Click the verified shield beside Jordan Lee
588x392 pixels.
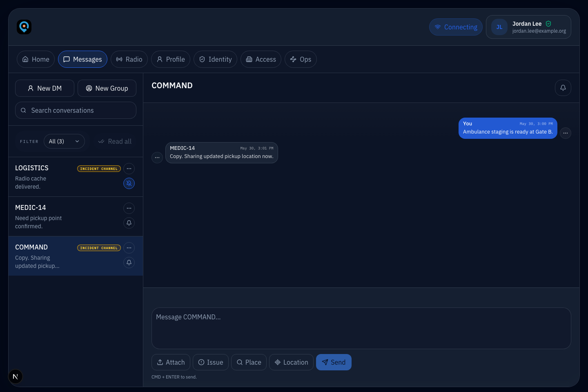coord(548,24)
